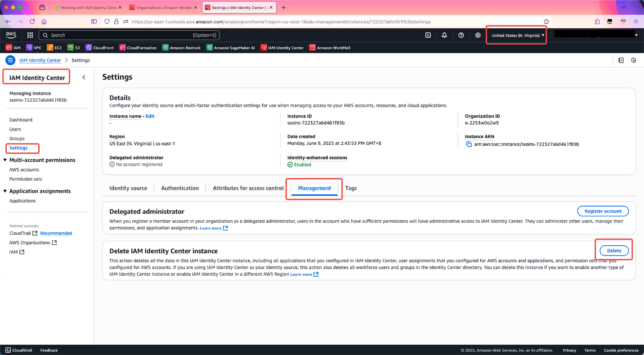Open the browser application hamburger menu
The width and height of the screenshot is (644, 355).
click(636, 21)
